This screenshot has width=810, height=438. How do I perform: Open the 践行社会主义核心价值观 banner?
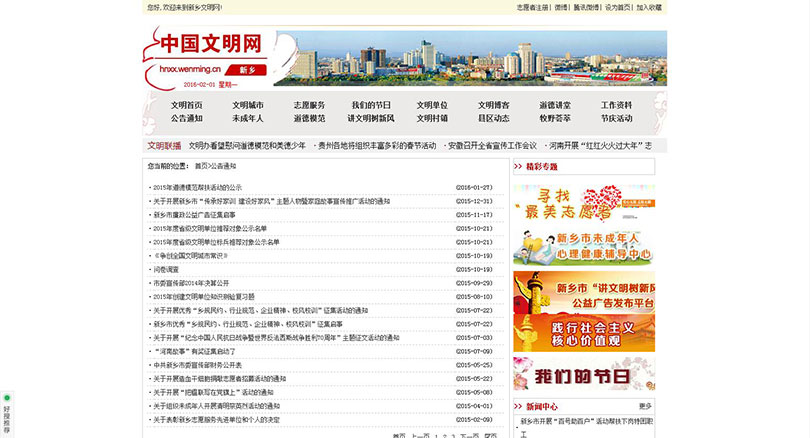(x=584, y=332)
